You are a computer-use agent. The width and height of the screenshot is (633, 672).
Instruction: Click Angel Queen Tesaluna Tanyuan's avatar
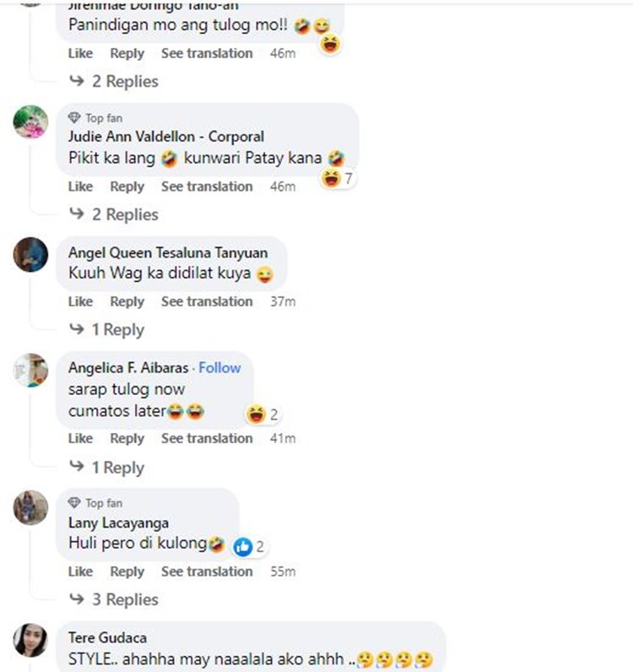tap(30, 254)
